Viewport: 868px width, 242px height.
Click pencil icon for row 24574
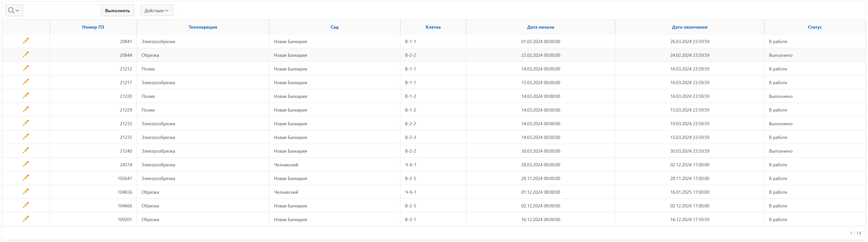point(26,164)
